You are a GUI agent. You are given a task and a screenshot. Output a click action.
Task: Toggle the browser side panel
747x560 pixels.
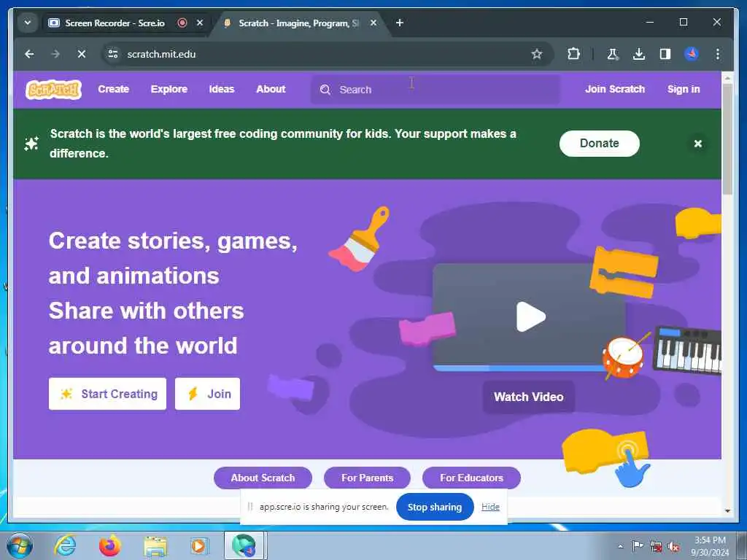pos(665,54)
